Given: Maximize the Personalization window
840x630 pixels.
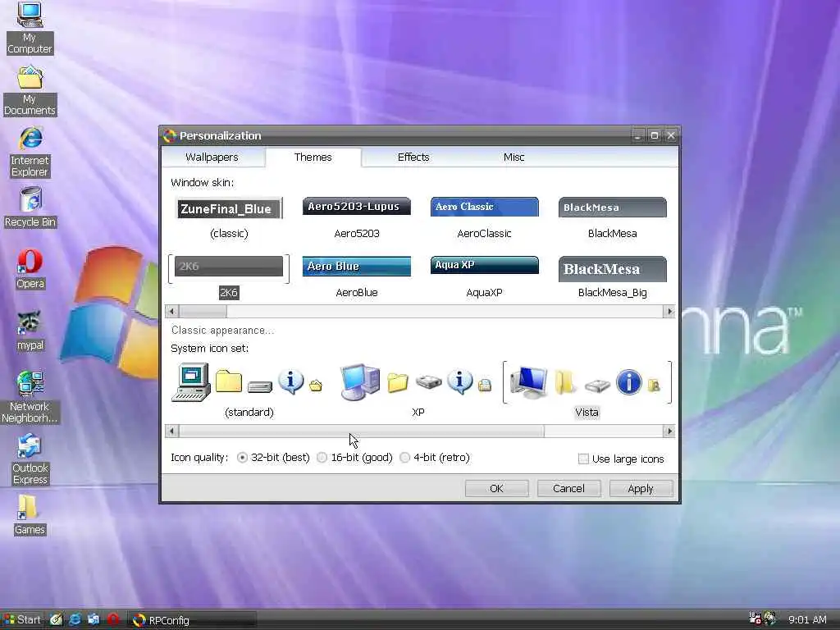Looking at the screenshot, I should coord(654,136).
